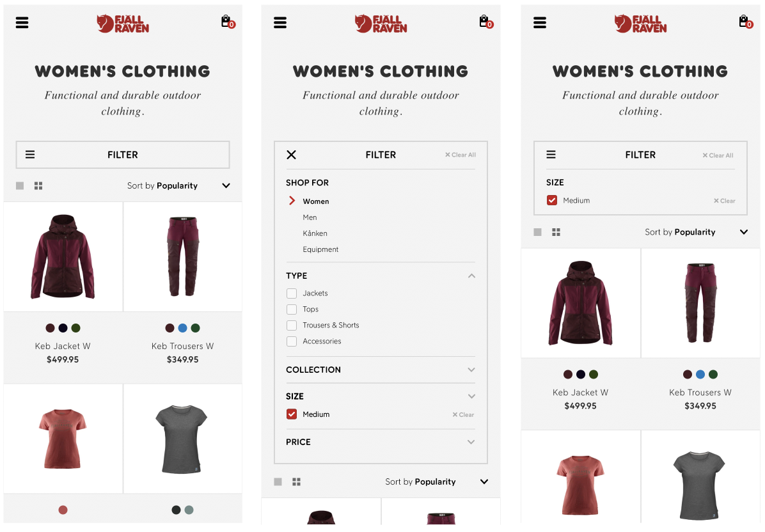Check the Trousers & Shorts checkbox
The width and height of the screenshot is (765, 532).
click(292, 325)
